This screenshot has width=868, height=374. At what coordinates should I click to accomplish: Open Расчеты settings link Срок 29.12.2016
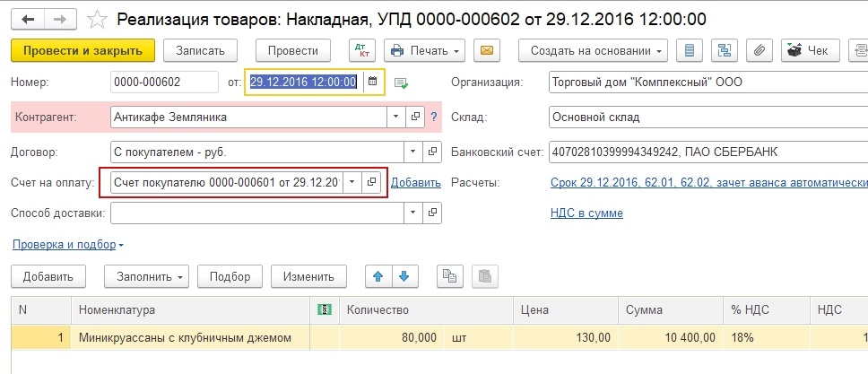tap(708, 182)
